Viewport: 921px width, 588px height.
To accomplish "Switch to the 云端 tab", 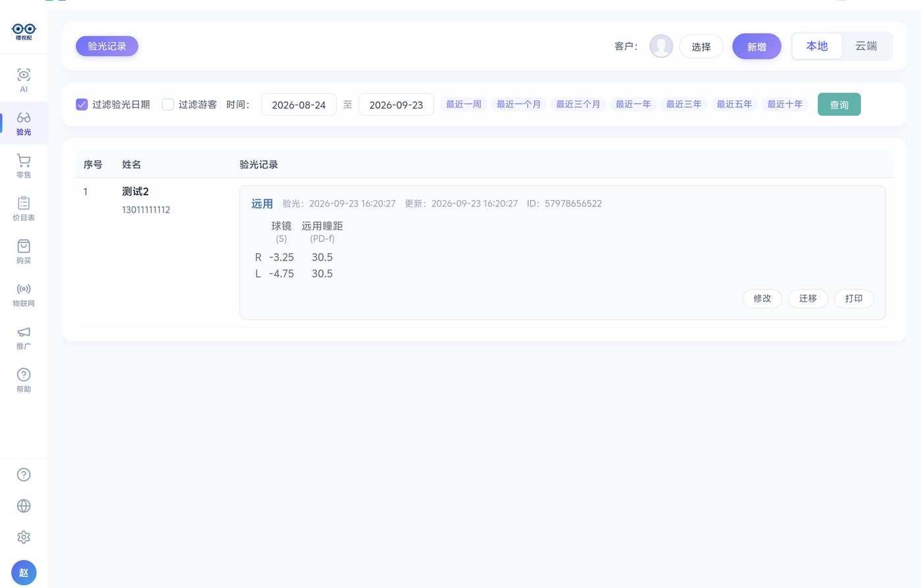I will tap(866, 46).
